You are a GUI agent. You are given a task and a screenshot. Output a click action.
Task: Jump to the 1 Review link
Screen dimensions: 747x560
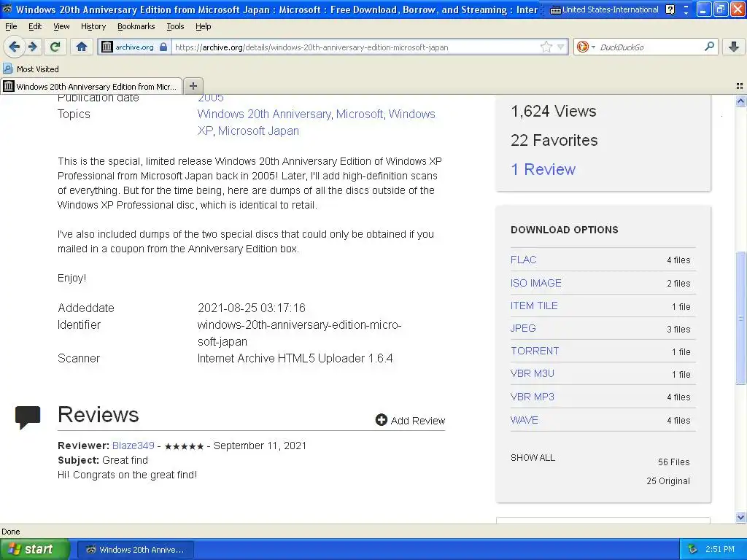point(543,169)
